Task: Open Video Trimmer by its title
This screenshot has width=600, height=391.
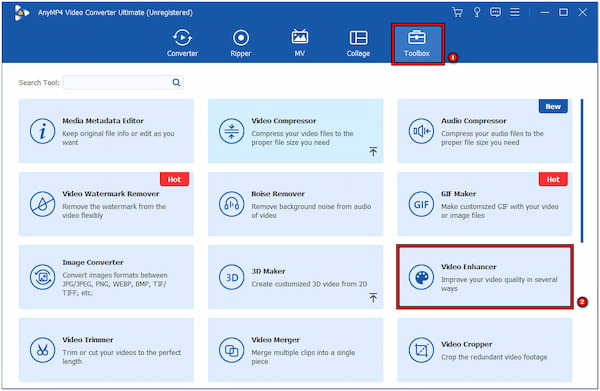Action: 88,340
